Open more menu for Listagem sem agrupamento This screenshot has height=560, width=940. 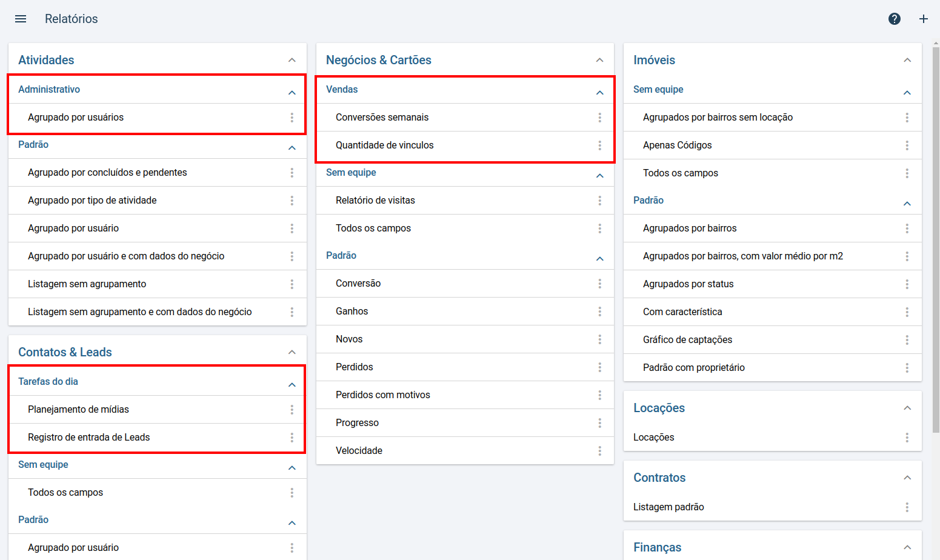(x=292, y=284)
